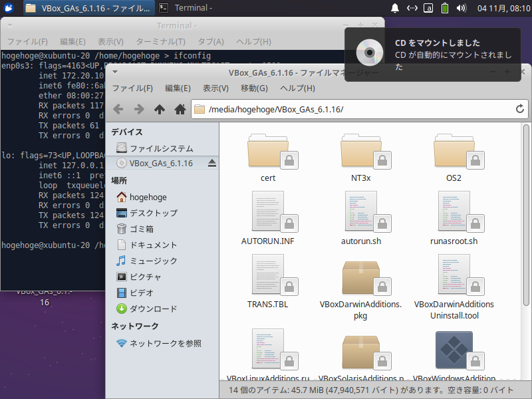The height and width of the screenshot is (399, 532).
Task: Click the file list vertical scrollbar
Action: pyautogui.click(x=526, y=215)
